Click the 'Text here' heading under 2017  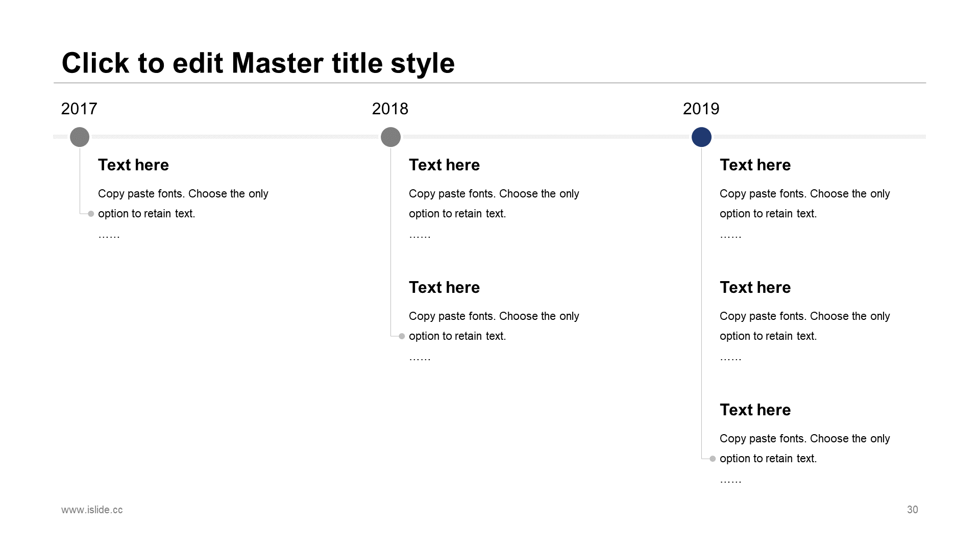click(x=133, y=165)
